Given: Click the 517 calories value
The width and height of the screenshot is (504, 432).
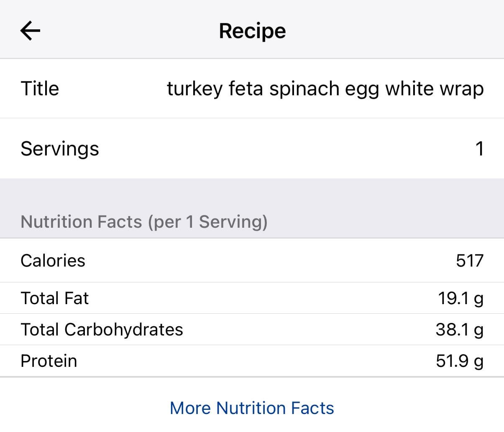Looking at the screenshot, I should point(469,261).
